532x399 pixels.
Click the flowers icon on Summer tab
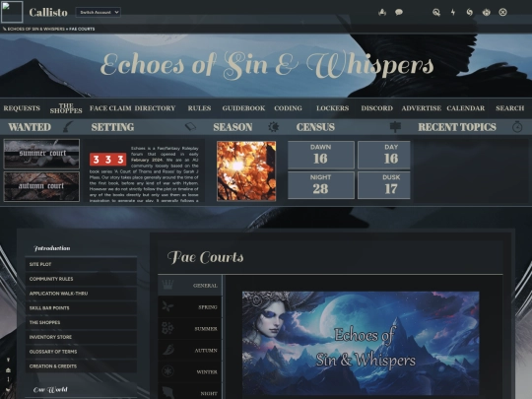point(167,328)
